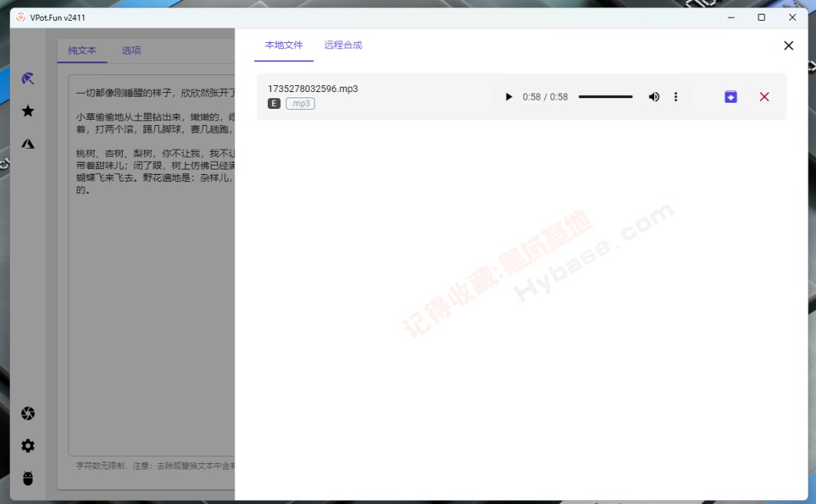Click the camera aperture icon in sidebar
This screenshot has width=816, height=504.
28,413
